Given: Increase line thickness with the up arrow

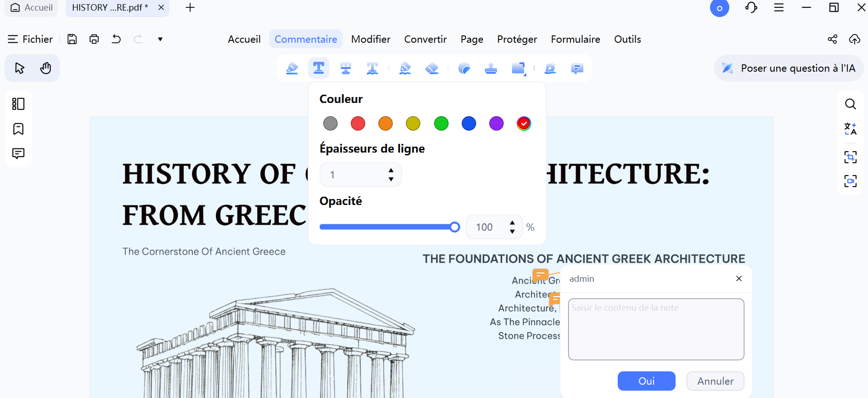Looking at the screenshot, I should pyautogui.click(x=391, y=170).
